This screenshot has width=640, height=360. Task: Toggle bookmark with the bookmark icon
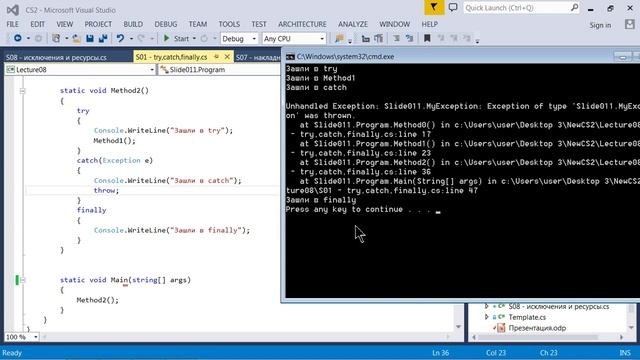427,38
